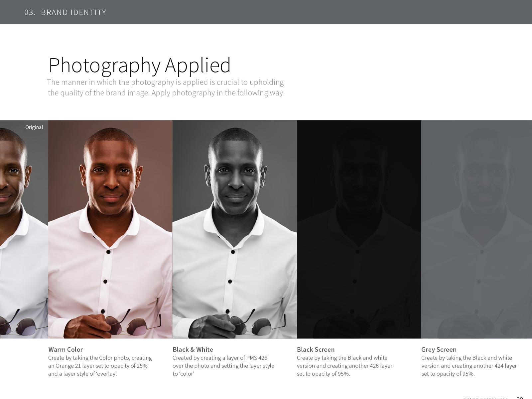Click the Black Screen description text
Viewport: 532px width, 399px height.
[x=344, y=366]
